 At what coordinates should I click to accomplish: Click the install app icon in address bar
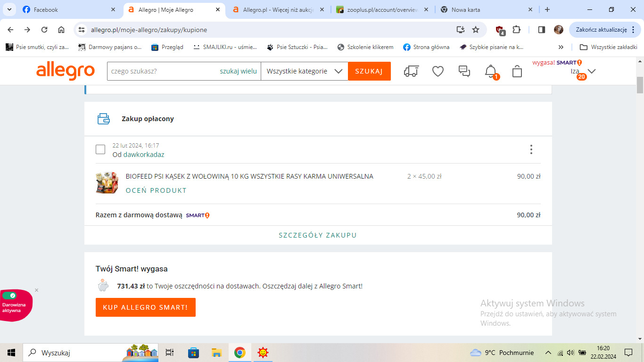(x=461, y=30)
